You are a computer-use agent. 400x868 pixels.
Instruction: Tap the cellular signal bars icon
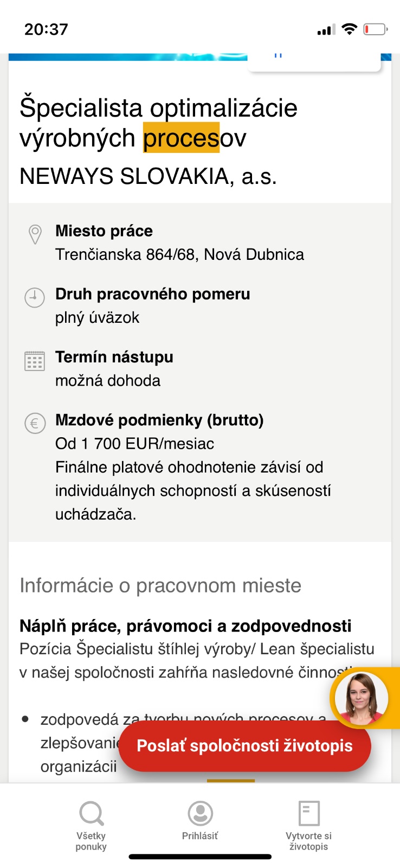click(326, 30)
